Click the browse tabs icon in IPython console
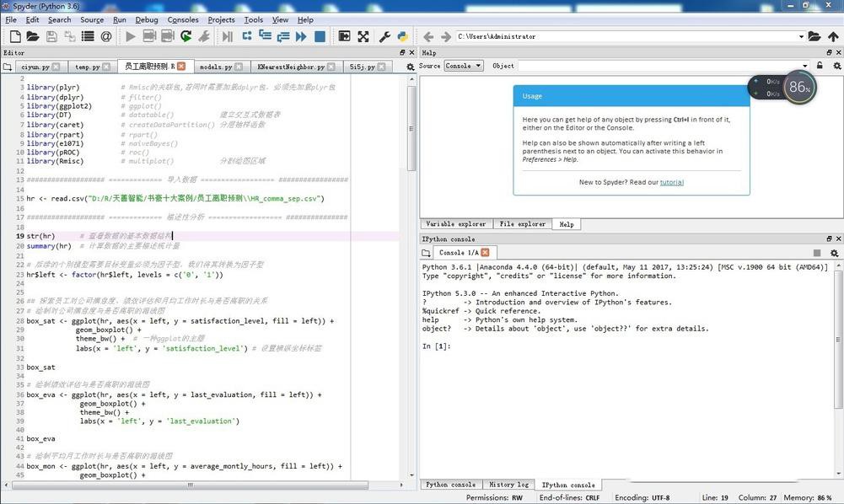844x504 pixels. click(427, 253)
